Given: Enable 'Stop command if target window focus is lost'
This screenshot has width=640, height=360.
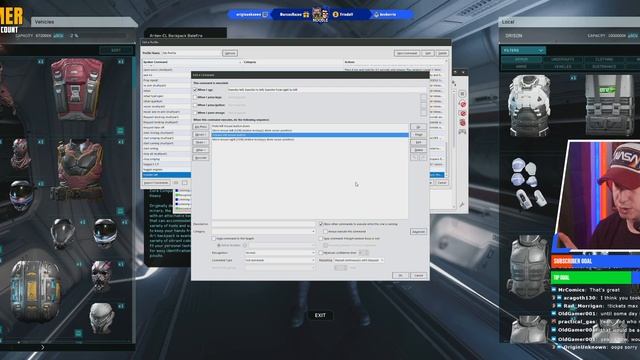Looking at the screenshot, I should point(321,238).
